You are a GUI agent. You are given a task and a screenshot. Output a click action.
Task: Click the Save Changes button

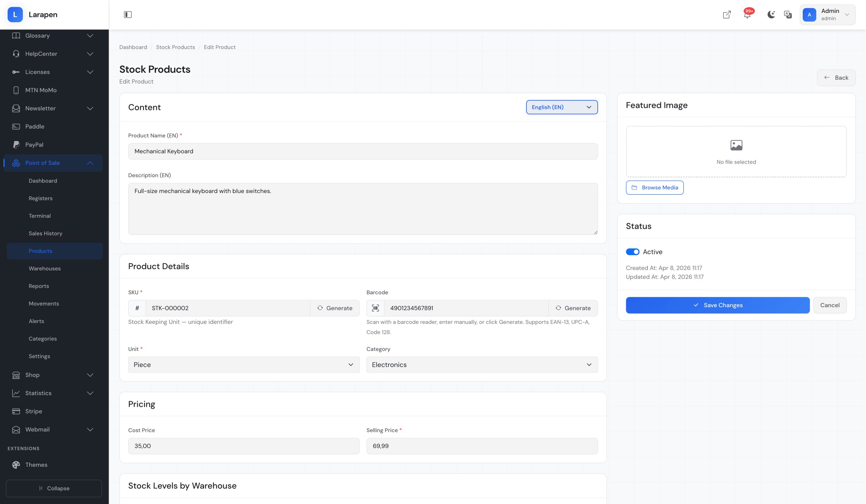click(x=717, y=305)
